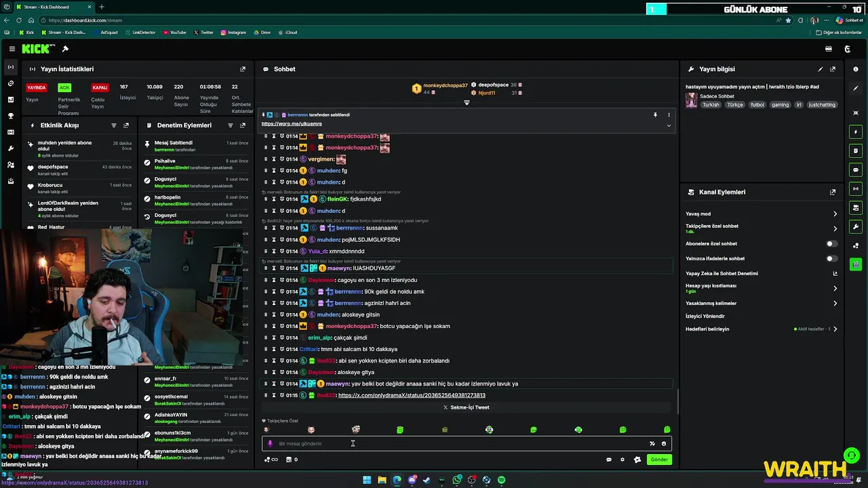Open the analytics chart icon in left sidebar
Viewport: 868px width, 488px height.
coord(10,100)
